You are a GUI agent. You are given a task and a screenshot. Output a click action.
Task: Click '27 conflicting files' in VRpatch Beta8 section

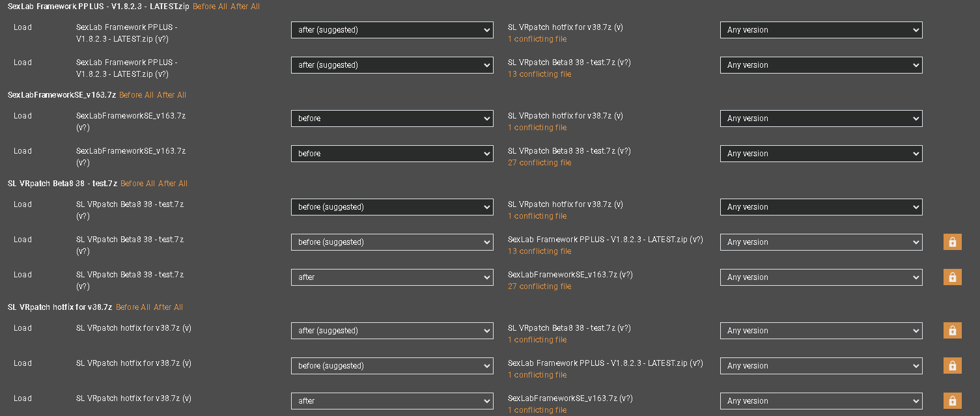pos(540,286)
